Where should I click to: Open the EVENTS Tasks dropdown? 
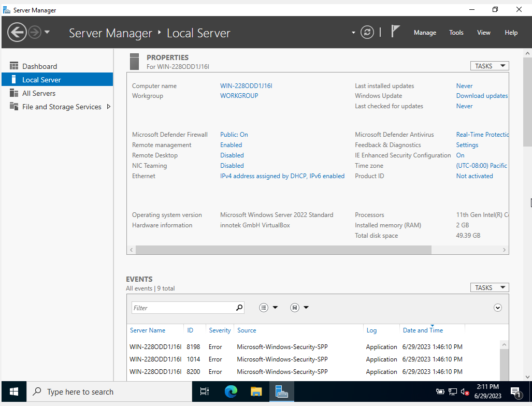489,287
